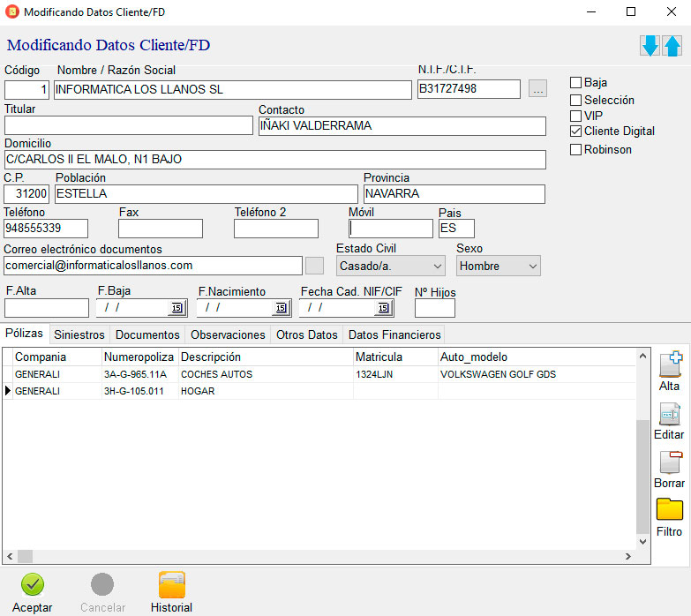The image size is (691, 616).
Task: Open the Filtro folder icon
Action: pyautogui.click(x=670, y=510)
